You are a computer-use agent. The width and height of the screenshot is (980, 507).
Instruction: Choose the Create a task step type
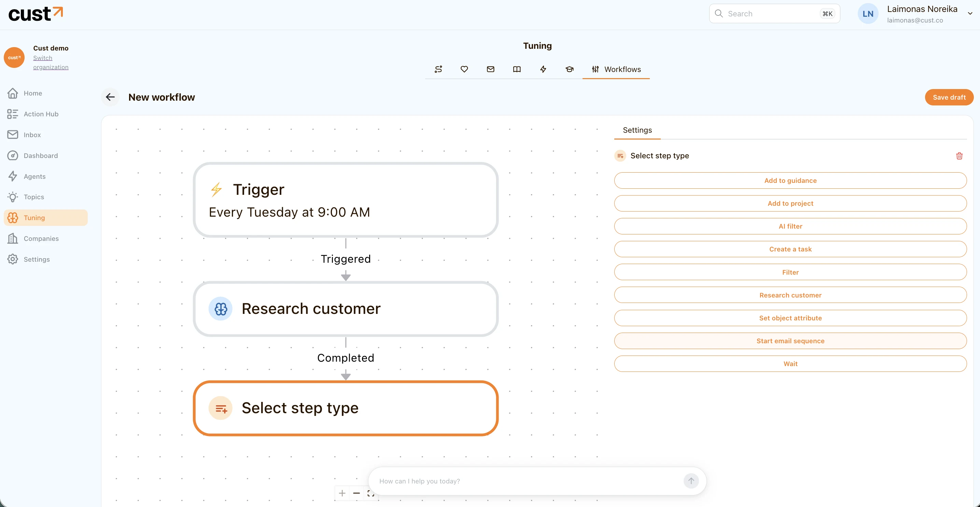coord(790,249)
